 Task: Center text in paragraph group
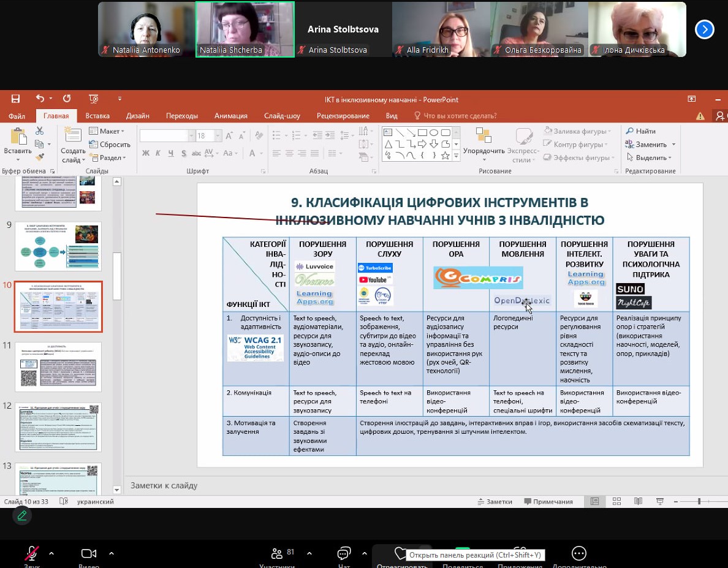[289, 153]
